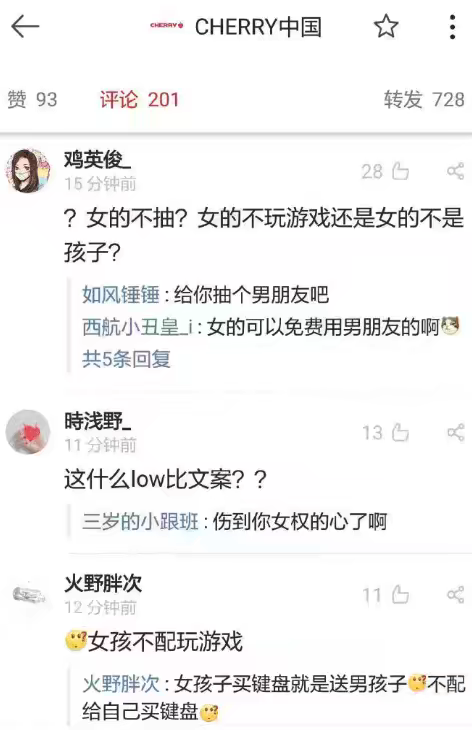Favorite the post with the star icon
Screen dimensions: 472x730
point(386,26)
